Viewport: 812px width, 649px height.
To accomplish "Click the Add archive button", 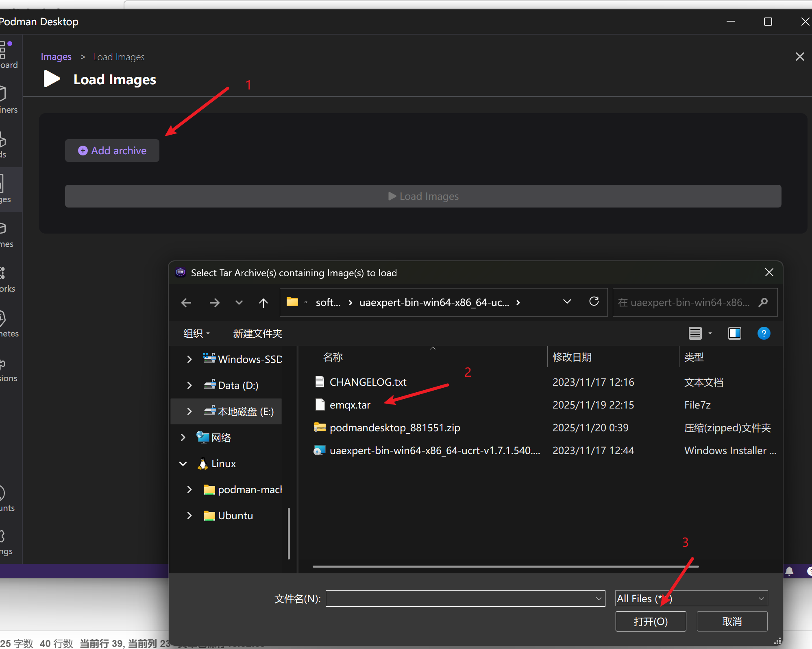I will pyautogui.click(x=112, y=151).
